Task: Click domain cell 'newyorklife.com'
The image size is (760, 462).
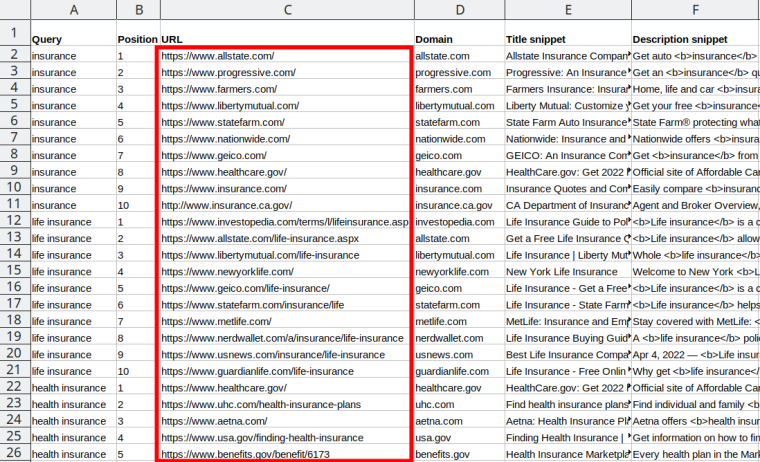Action: coord(459,271)
